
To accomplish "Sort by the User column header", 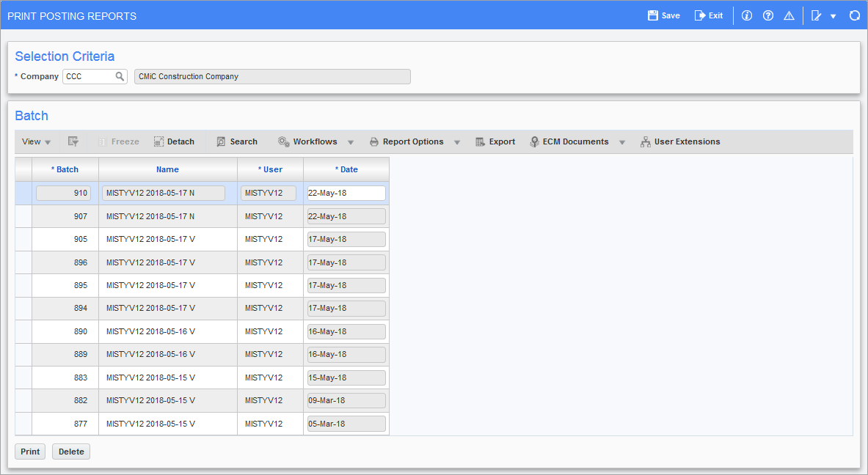I will tap(270, 169).
